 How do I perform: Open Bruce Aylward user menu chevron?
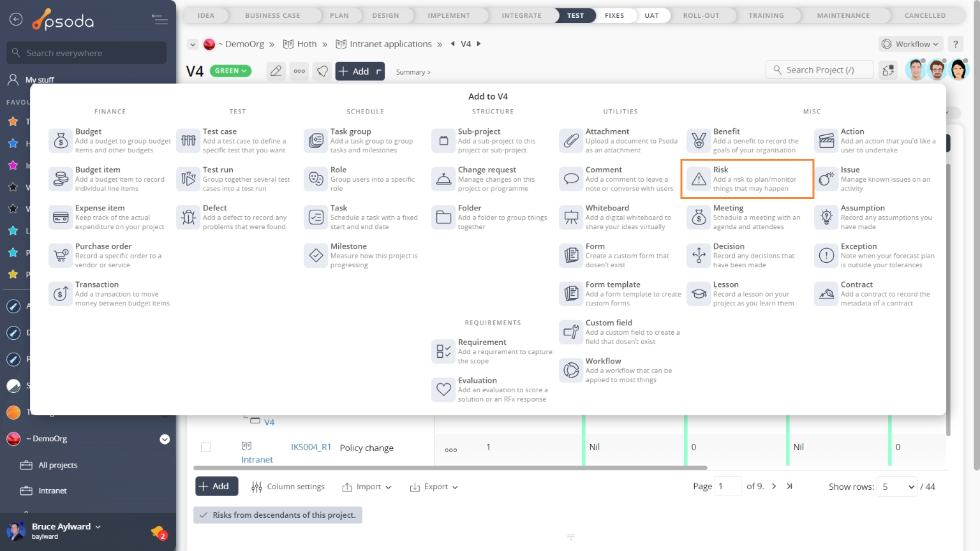click(x=98, y=527)
